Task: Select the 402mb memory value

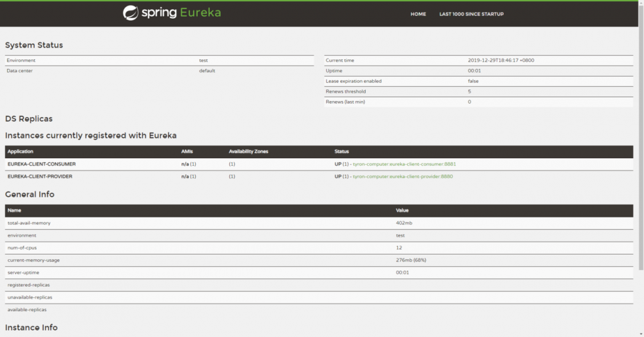Action: click(404, 223)
